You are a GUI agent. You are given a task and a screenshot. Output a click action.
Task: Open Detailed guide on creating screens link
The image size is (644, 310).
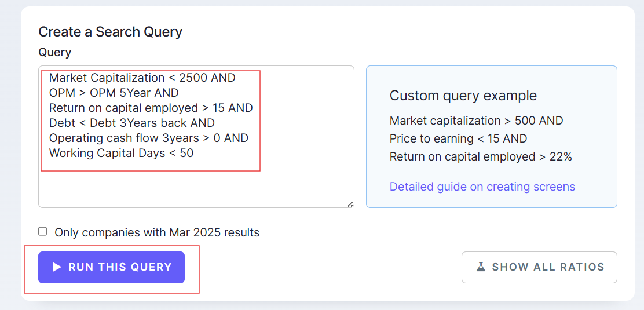[482, 187]
